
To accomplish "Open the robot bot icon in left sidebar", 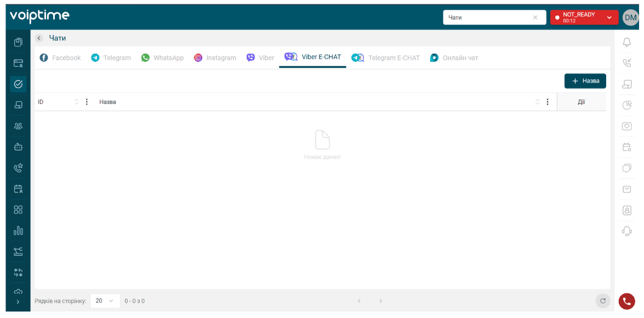I will pos(18,147).
